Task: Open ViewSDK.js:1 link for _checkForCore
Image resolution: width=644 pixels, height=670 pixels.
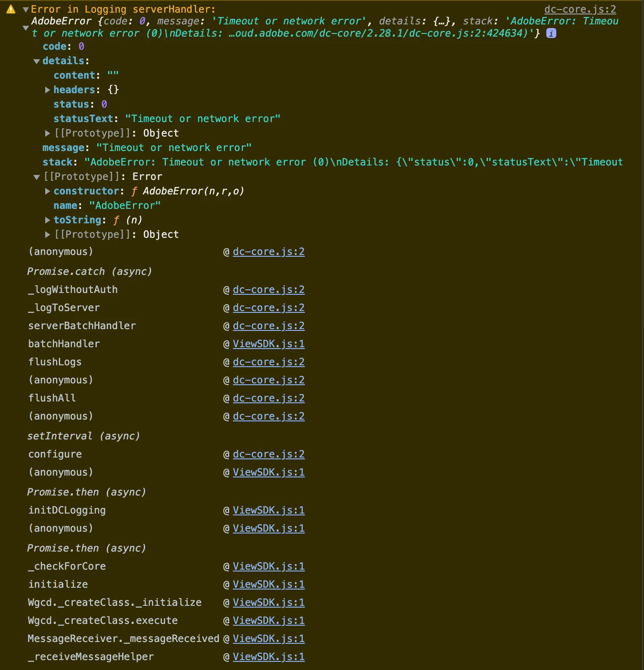Action: [269, 566]
